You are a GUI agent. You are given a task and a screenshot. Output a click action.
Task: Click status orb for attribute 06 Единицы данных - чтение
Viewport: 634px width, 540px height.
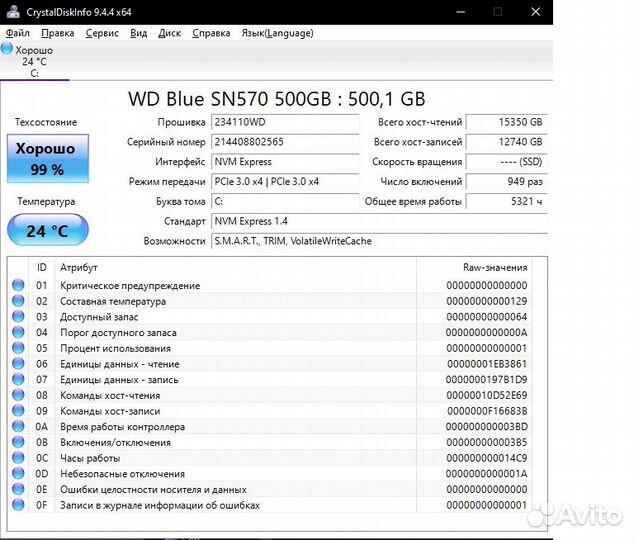(x=18, y=364)
